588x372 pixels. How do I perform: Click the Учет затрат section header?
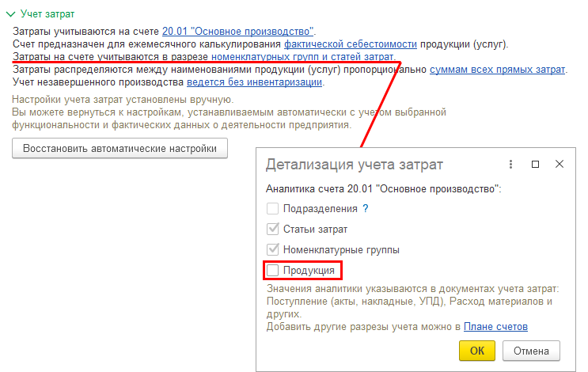pos(47,14)
